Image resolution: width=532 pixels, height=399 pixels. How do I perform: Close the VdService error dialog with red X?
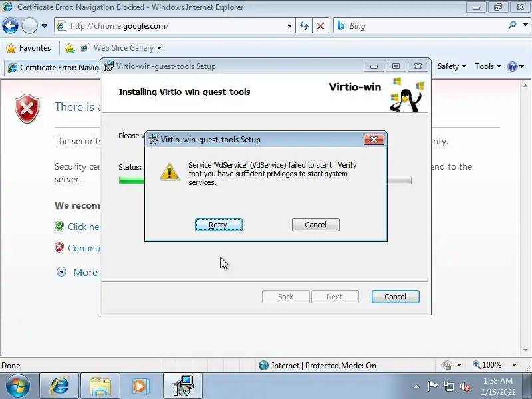click(374, 139)
